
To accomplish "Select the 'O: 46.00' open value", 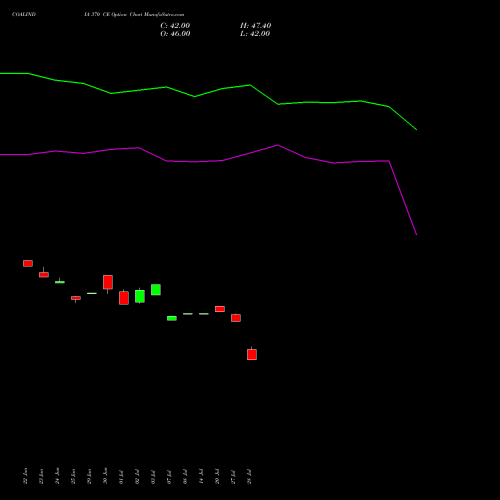I will pos(175,34).
